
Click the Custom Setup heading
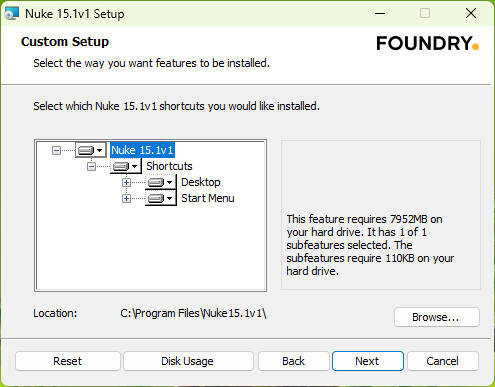click(65, 42)
